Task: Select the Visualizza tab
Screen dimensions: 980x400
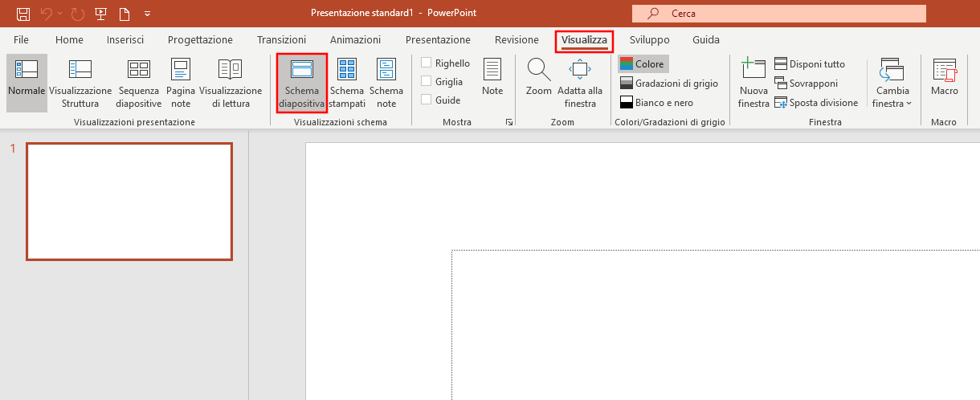Action: 584,39
